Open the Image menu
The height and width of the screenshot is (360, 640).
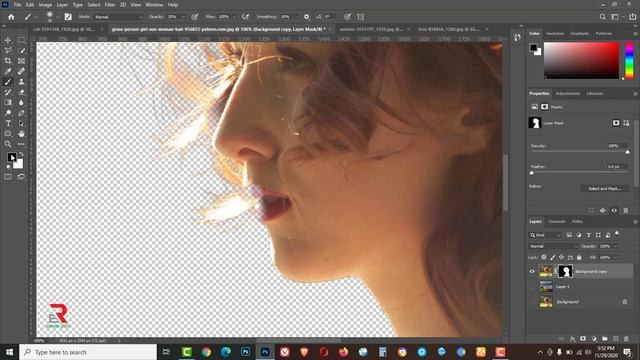coord(45,5)
